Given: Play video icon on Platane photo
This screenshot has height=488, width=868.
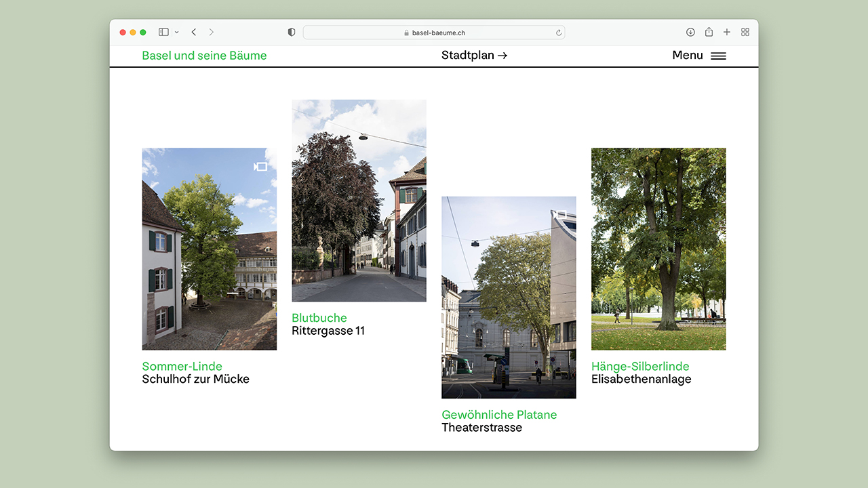Looking at the screenshot, I should 559,216.
